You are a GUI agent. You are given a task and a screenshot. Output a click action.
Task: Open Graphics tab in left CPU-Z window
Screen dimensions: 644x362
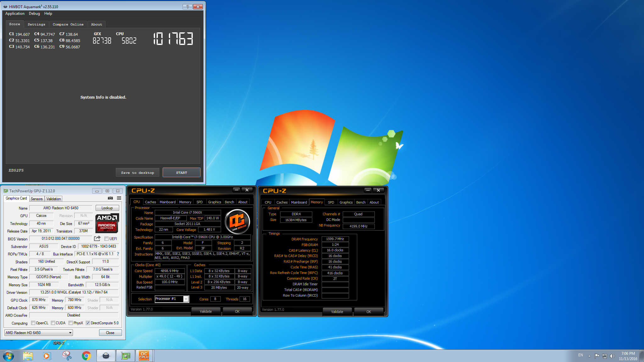(215, 202)
